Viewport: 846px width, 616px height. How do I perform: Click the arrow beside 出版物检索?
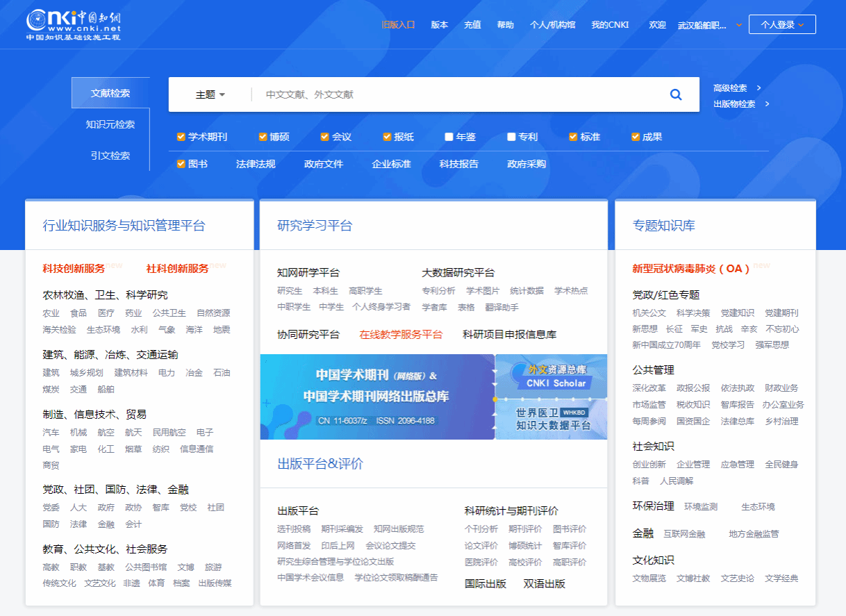click(767, 104)
